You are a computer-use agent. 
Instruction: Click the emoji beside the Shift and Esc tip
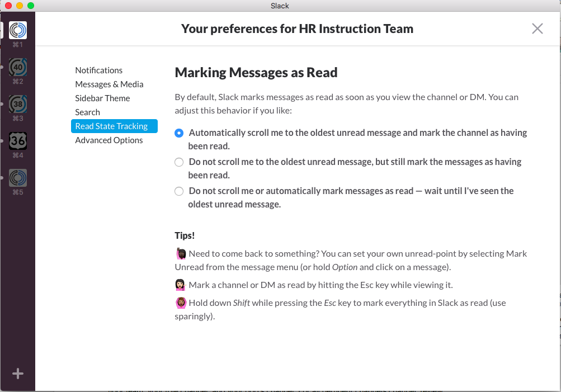pos(181,303)
